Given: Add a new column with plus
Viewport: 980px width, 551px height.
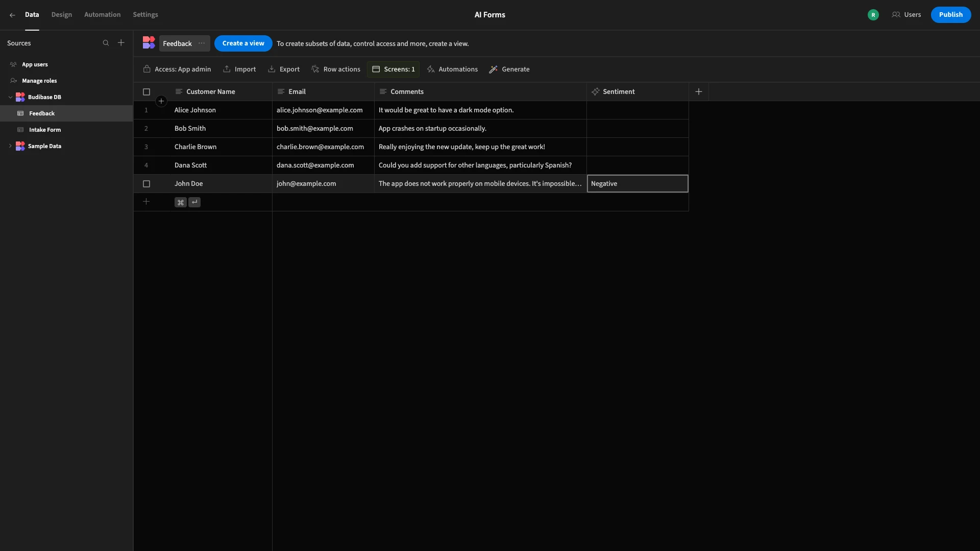Looking at the screenshot, I should point(699,91).
